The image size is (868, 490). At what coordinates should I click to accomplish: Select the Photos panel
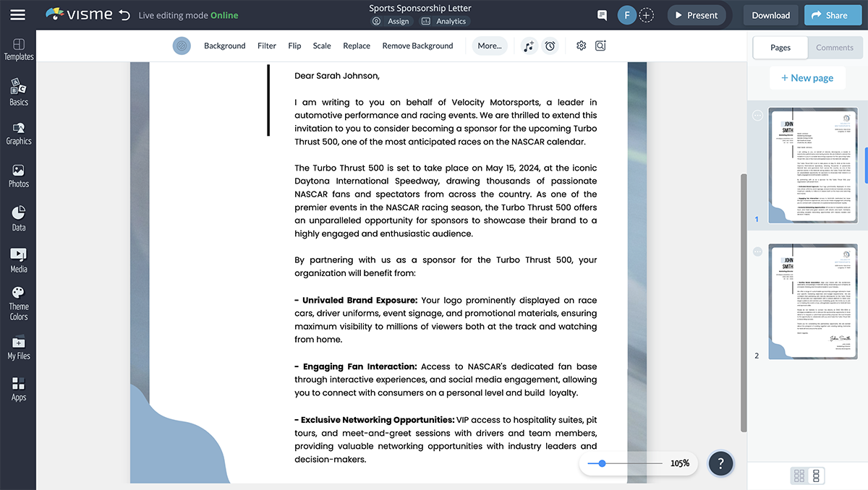click(x=18, y=173)
